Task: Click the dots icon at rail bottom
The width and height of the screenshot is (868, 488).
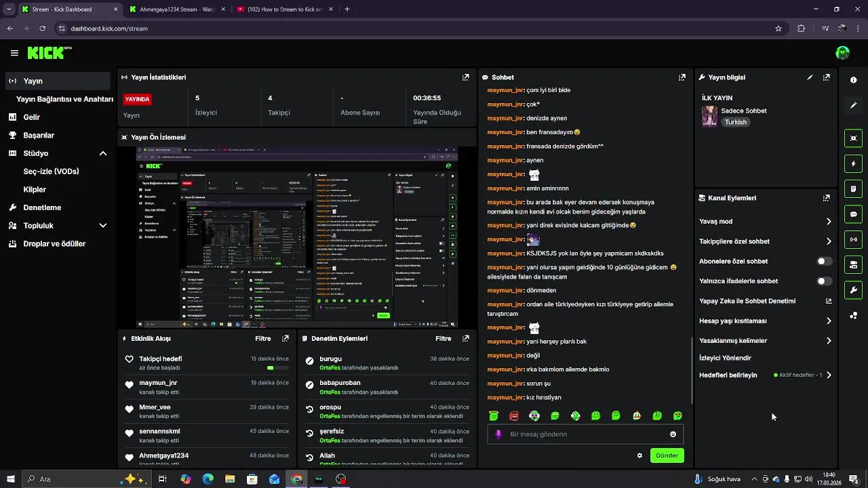Action: [853, 316]
